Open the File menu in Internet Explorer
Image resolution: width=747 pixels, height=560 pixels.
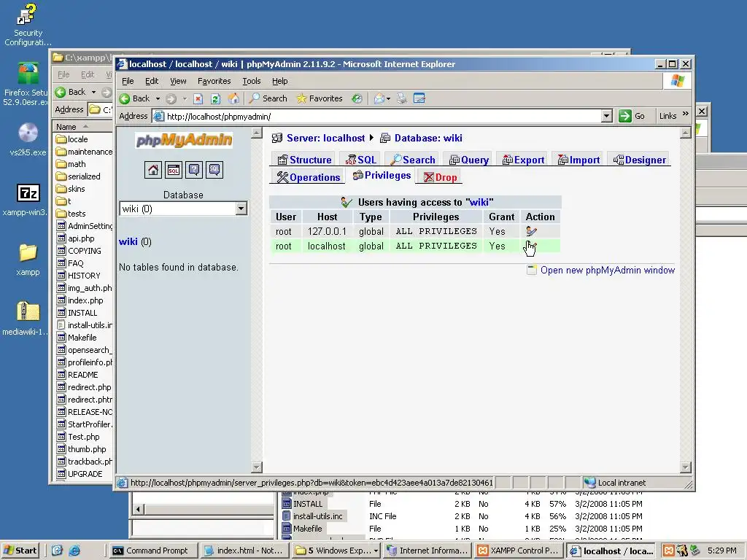[128, 81]
